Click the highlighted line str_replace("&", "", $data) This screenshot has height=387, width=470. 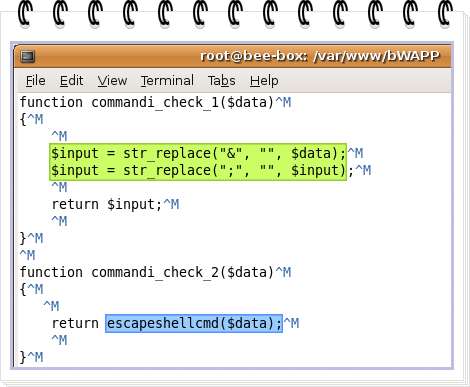click(199, 153)
